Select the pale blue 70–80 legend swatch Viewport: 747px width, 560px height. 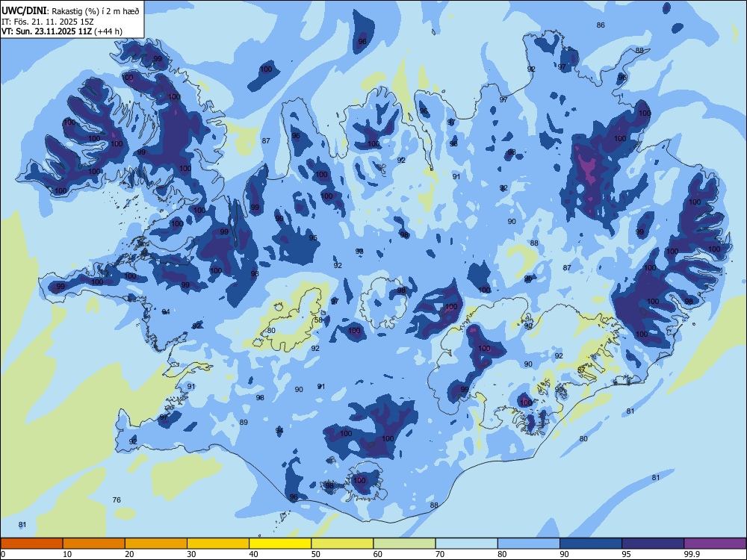pos(467,544)
